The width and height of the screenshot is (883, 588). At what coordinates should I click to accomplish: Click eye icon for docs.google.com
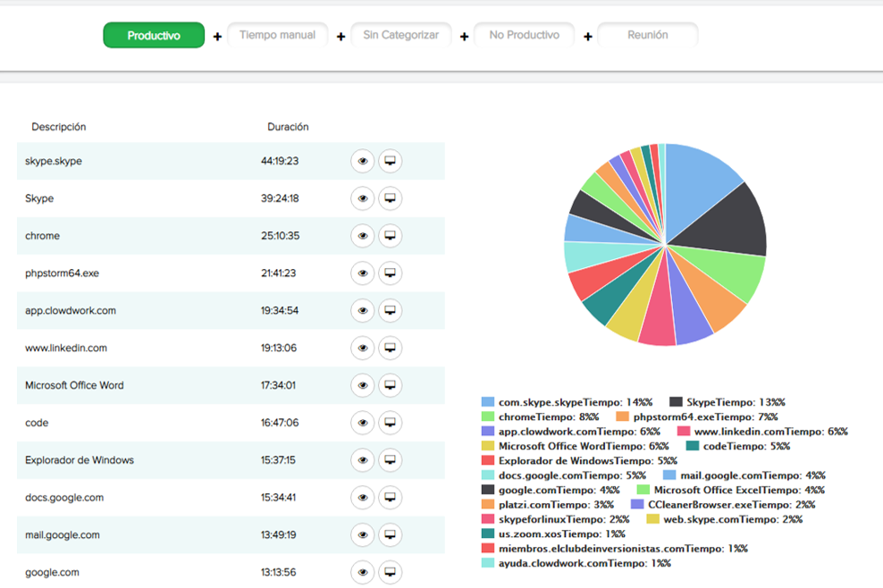pos(363,498)
